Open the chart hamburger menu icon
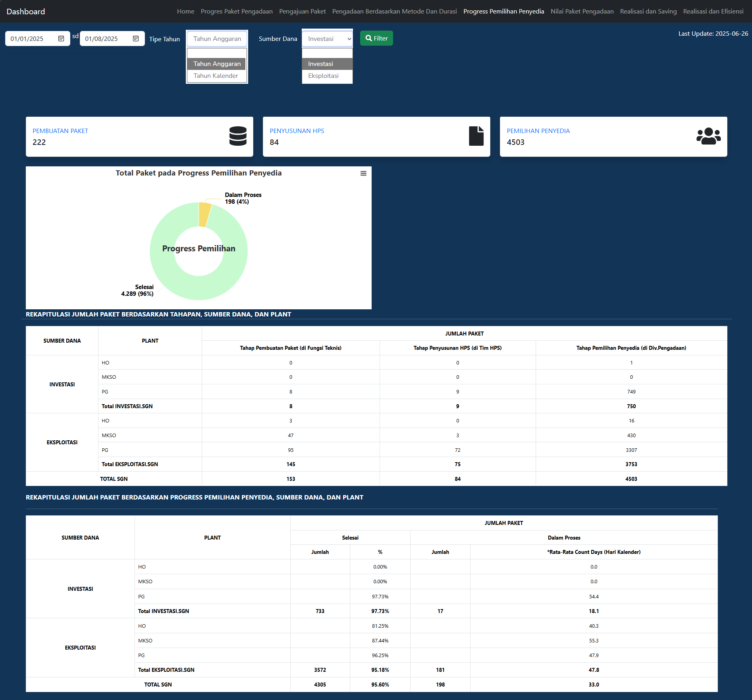The width and height of the screenshot is (752, 700). coord(363,174)
